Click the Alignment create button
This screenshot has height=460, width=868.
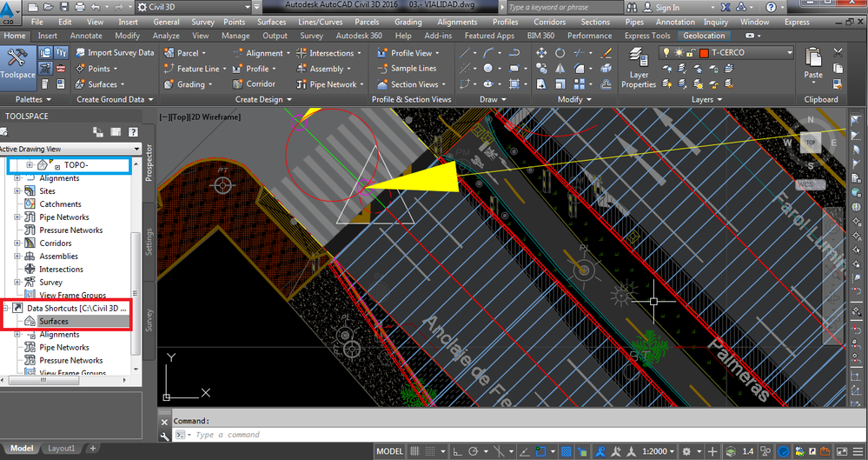coord(260,53)
